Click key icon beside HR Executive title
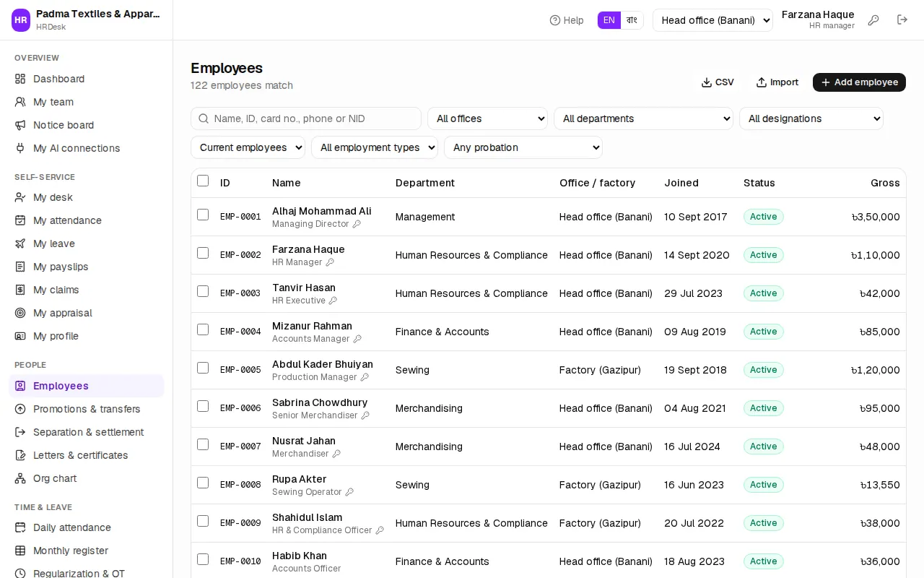 coord(333,301)
